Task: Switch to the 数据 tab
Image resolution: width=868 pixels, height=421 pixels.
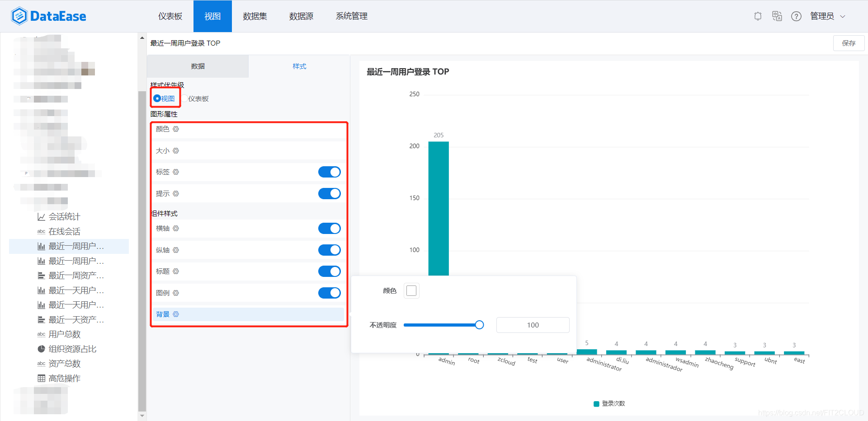Action: click(x=198, y=66)
